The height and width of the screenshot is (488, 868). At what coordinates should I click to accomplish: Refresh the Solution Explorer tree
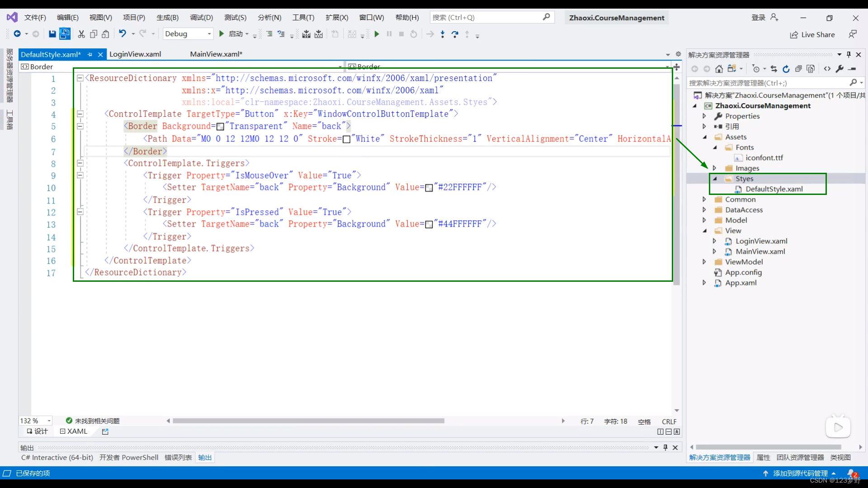(786, 69)
